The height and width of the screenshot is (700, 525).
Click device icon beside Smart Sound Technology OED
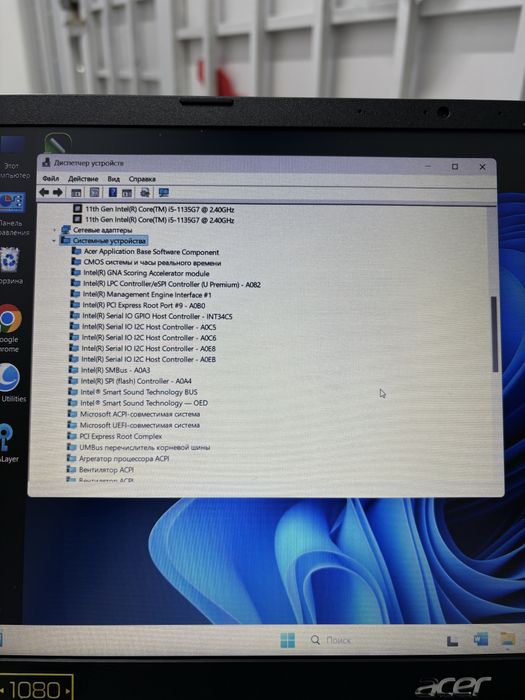click(72, 403)
